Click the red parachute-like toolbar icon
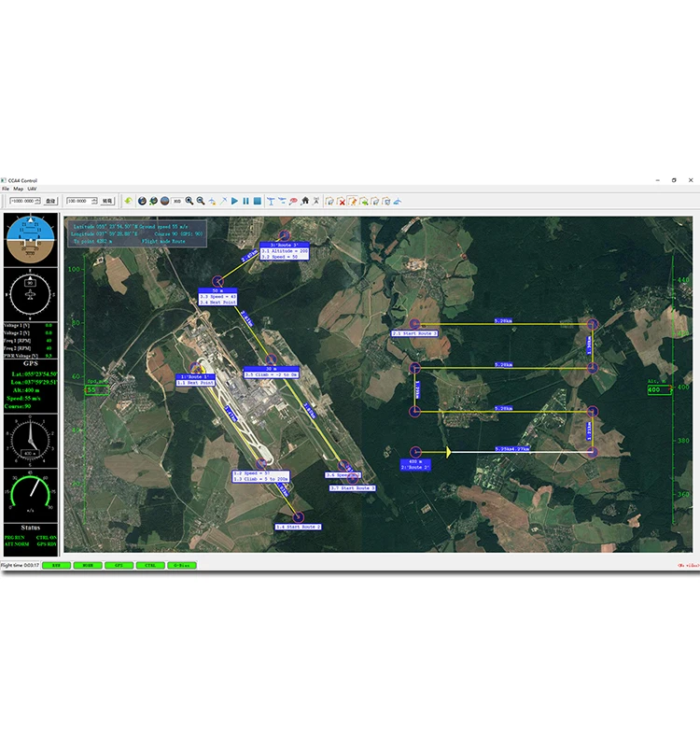This screenshot has width=700, height=747. tap(293, 201)
